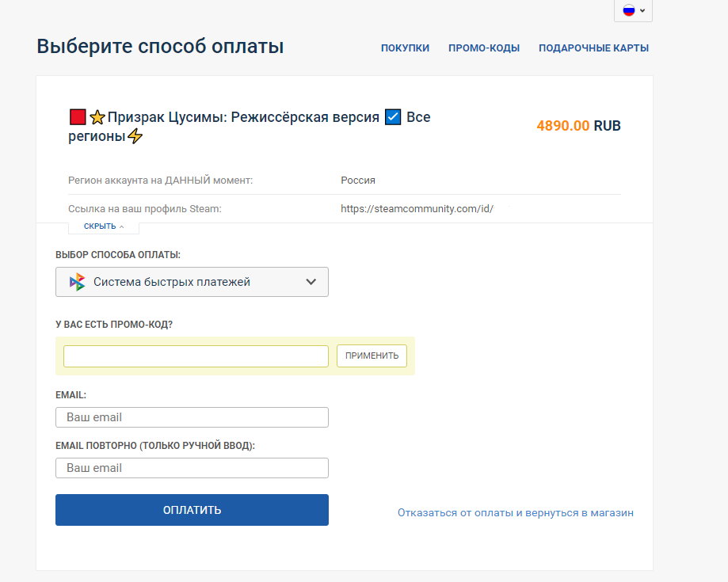This screenshot has width=728, height=582.
Task: Go to ПОДАРОЧНЫЕ КАРТЫ page
Action: [593, 48]
